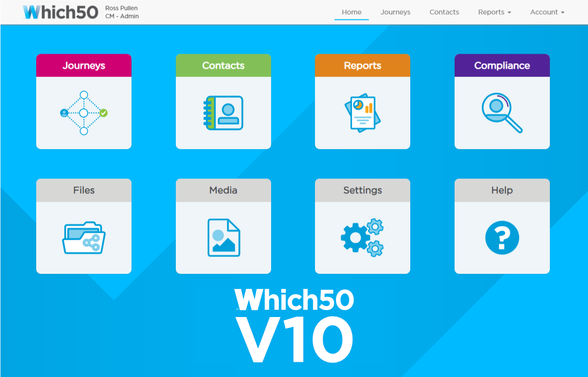Select Home in the navigation bar

tap(352, 12)
